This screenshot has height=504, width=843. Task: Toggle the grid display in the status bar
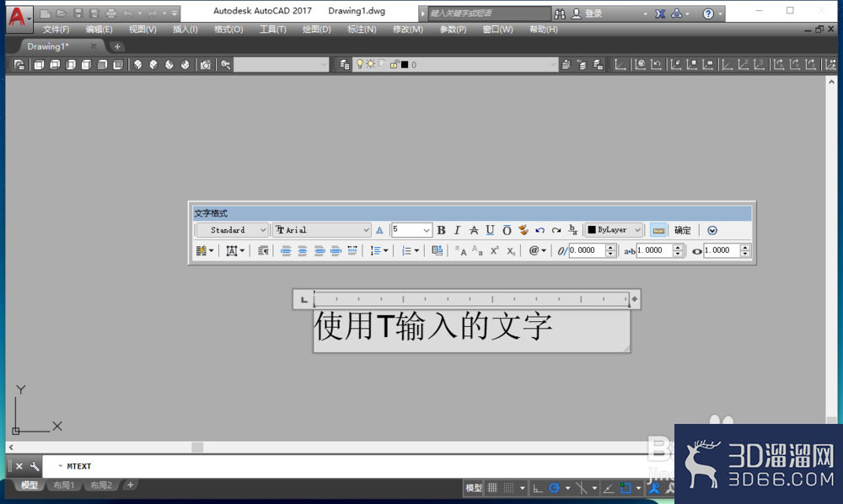[493, 488]
